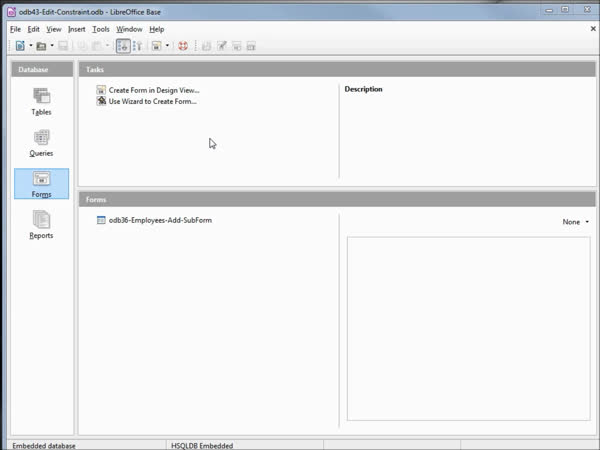Select Queries in the Database pane

(x=41, y=143)
